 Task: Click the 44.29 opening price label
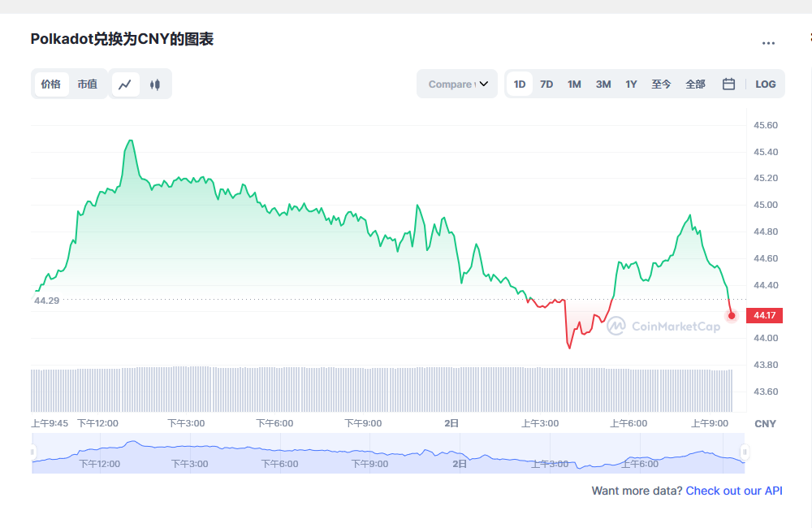46,301
